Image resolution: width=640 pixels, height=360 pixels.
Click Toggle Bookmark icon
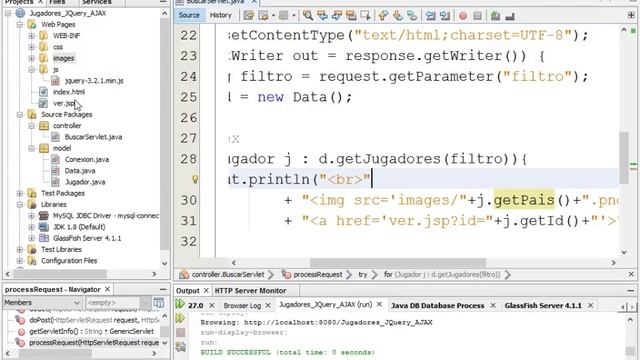[x=412, y=16]
